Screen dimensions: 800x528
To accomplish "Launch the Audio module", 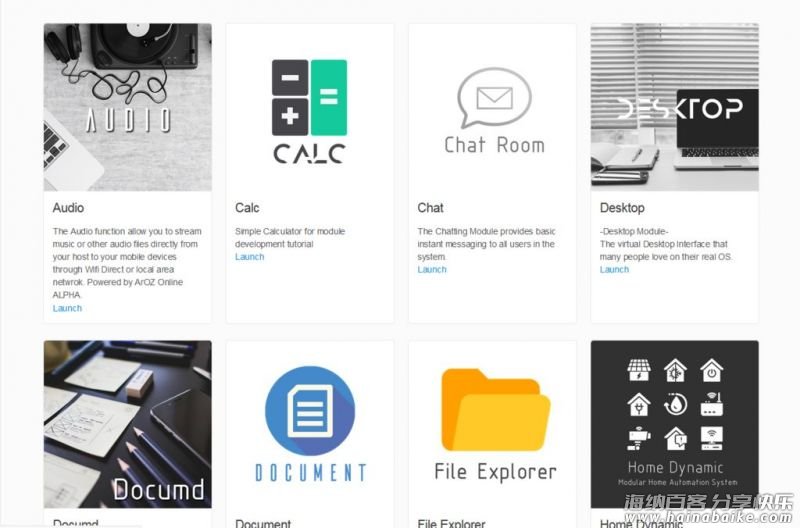I will click(67, 308).
